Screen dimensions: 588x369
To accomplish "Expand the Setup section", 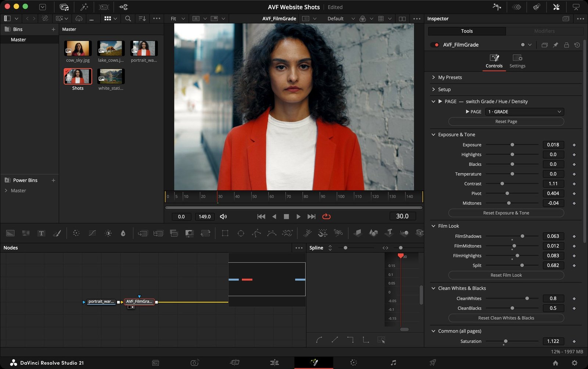I will point(434,90).
